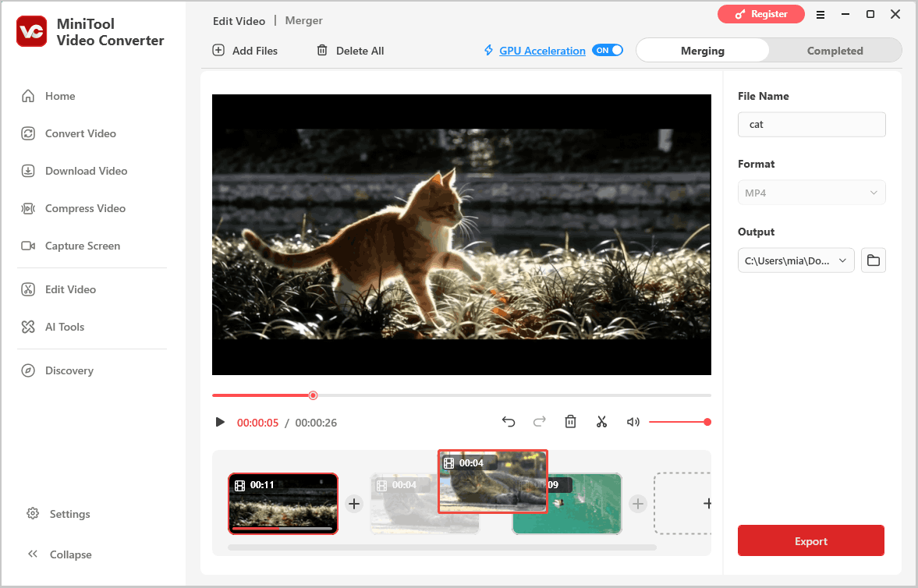Image resolution: width=918 pixels, height=588 pixels.
Task: Open the Format MP4 dropdown
Action: point(811,193)
